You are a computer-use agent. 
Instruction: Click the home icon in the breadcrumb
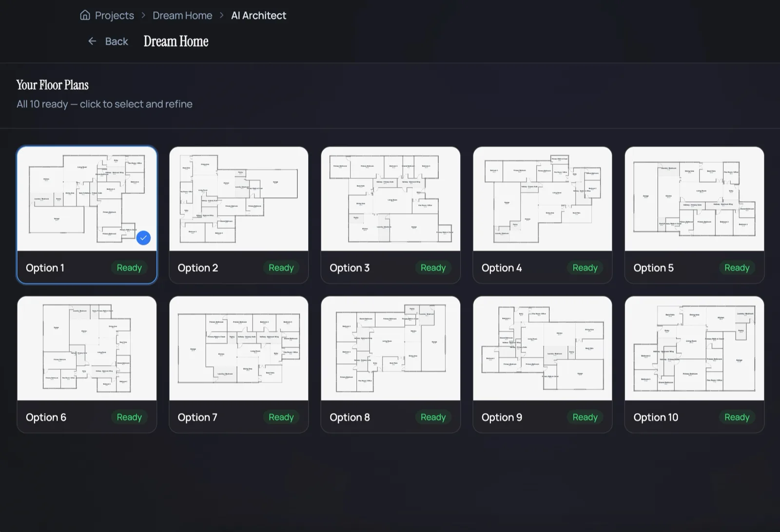pyautogui.click(x=85, y=15)
